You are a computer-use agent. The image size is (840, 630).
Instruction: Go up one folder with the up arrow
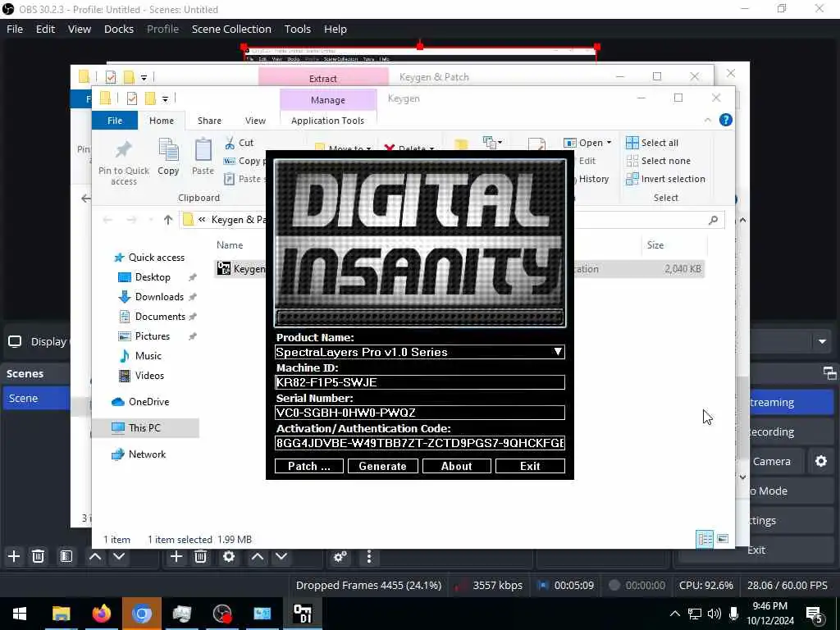click(x=168, y=220)
